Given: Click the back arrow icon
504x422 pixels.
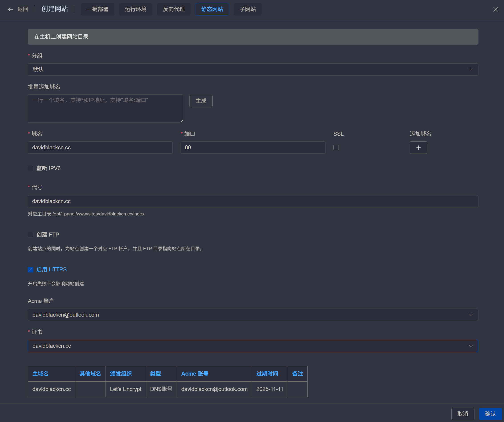Looking at the screenshot, I should [10, 9].
